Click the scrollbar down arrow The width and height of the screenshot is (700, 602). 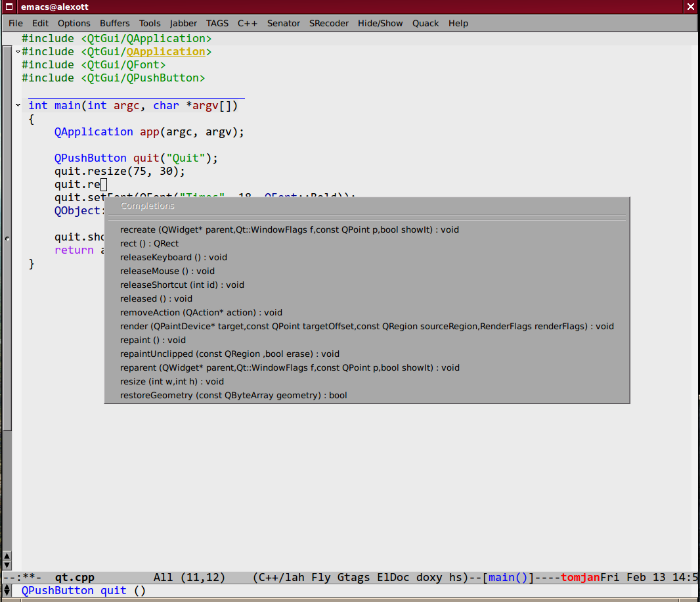point(7,565)
